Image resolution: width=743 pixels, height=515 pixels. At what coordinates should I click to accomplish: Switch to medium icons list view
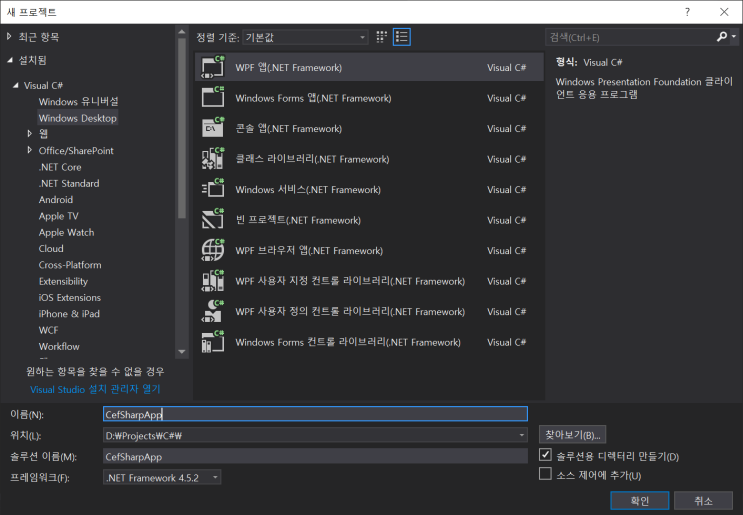(x=402, y=37)
